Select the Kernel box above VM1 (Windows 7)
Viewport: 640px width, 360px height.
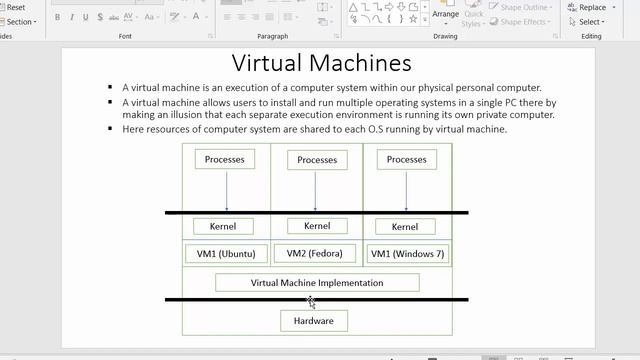coord(405,227)
